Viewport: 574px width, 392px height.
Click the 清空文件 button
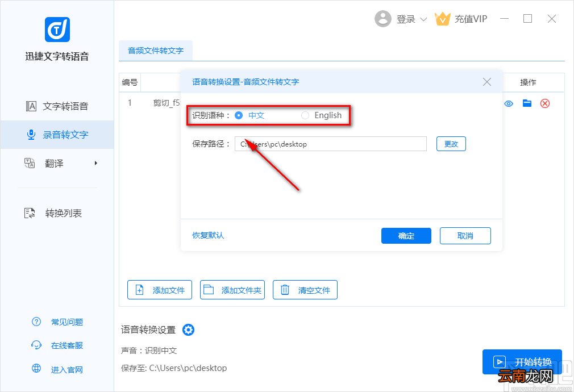pyautogui.click(x=305, y=290)
